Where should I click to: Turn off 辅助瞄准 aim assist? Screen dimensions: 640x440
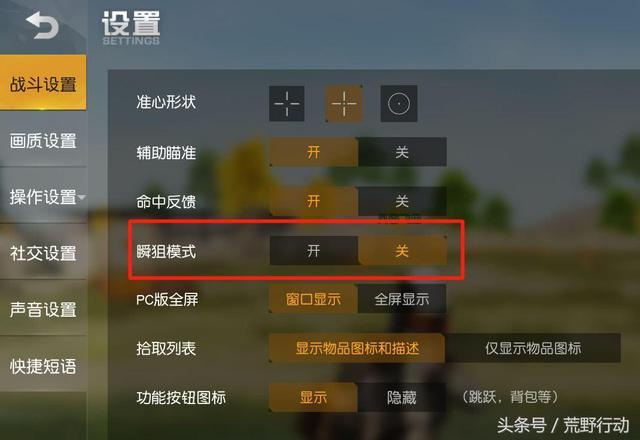[402, 152]
